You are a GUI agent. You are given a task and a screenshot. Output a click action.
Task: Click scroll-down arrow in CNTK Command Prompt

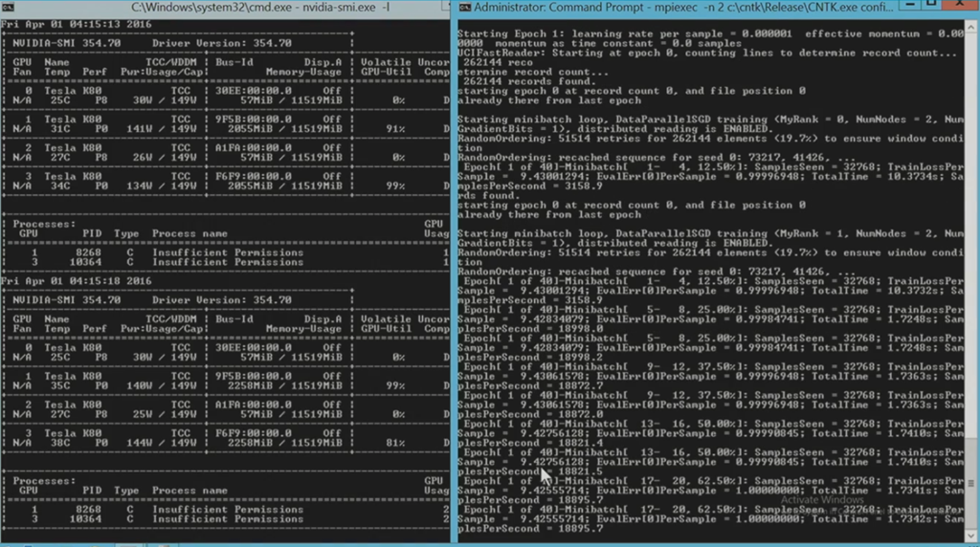[x=970, y=536]
